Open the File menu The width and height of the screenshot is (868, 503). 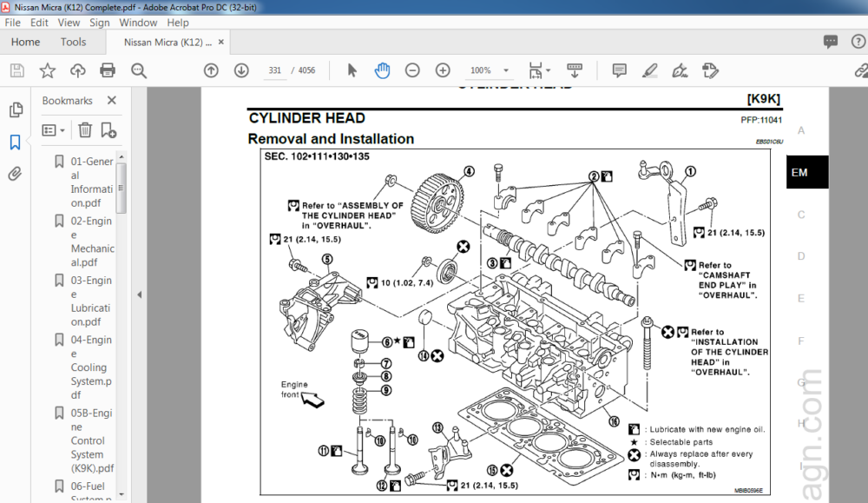click(12, 23)
